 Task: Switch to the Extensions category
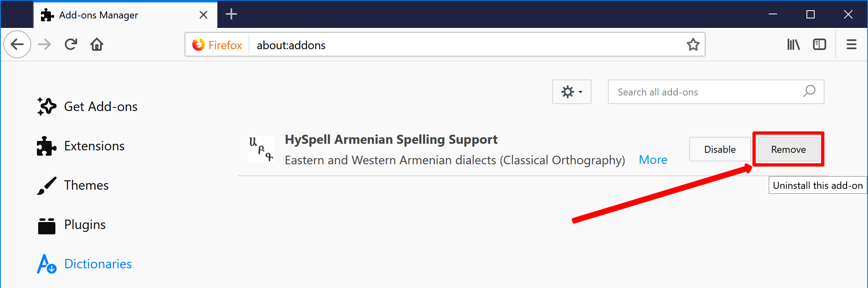click(x=81, y=146)
